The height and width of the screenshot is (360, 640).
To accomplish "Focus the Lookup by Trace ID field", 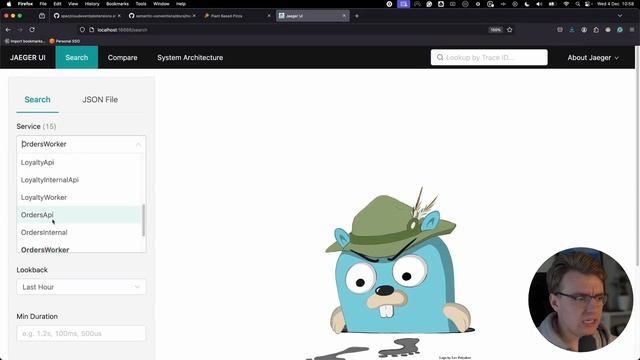I will [x=489, y=58].
